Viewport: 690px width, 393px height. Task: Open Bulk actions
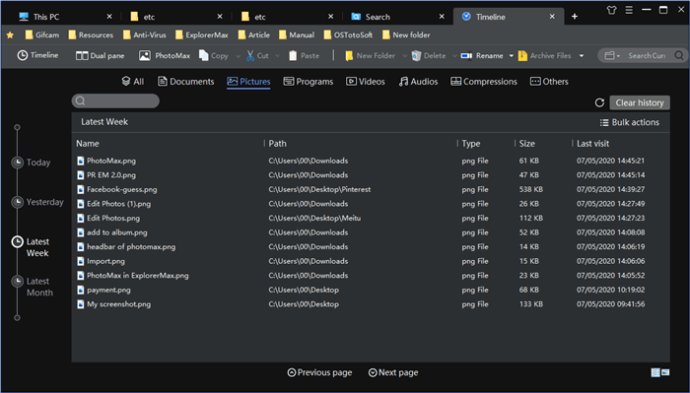(630, 122)
